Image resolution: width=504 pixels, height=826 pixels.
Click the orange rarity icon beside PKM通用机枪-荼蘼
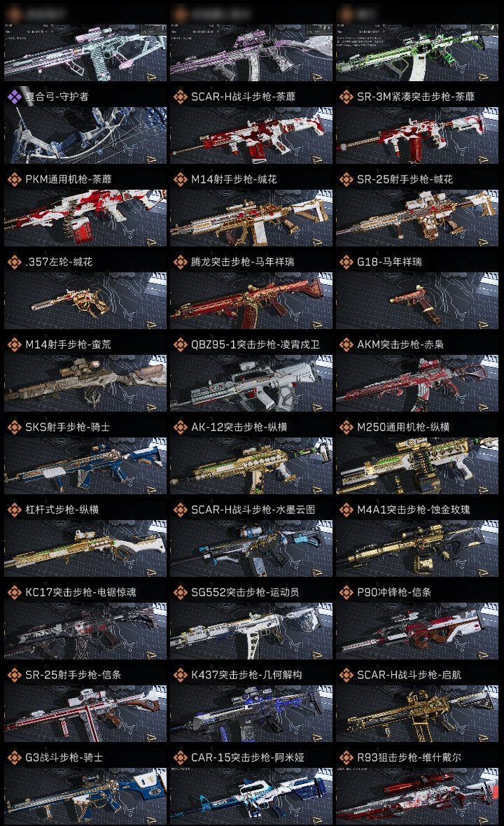(x=14, y=179)
